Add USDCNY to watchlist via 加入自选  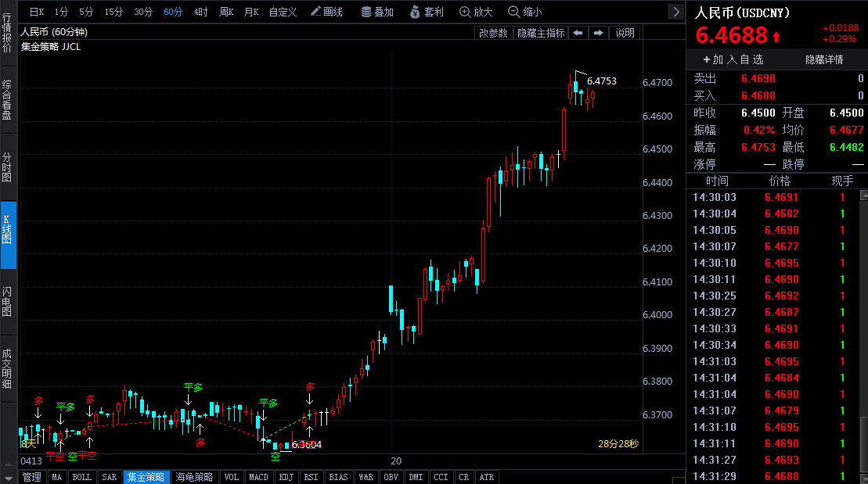[733, 59]
